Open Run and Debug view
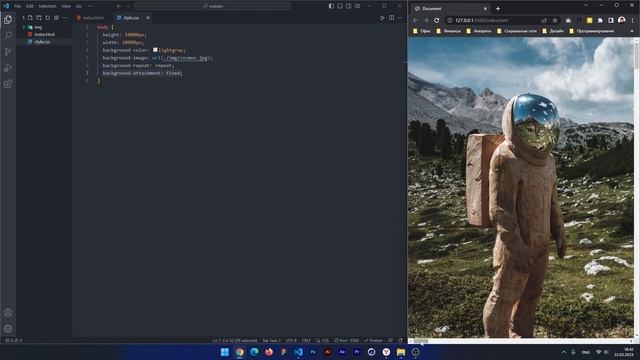 tap(8, 68)
